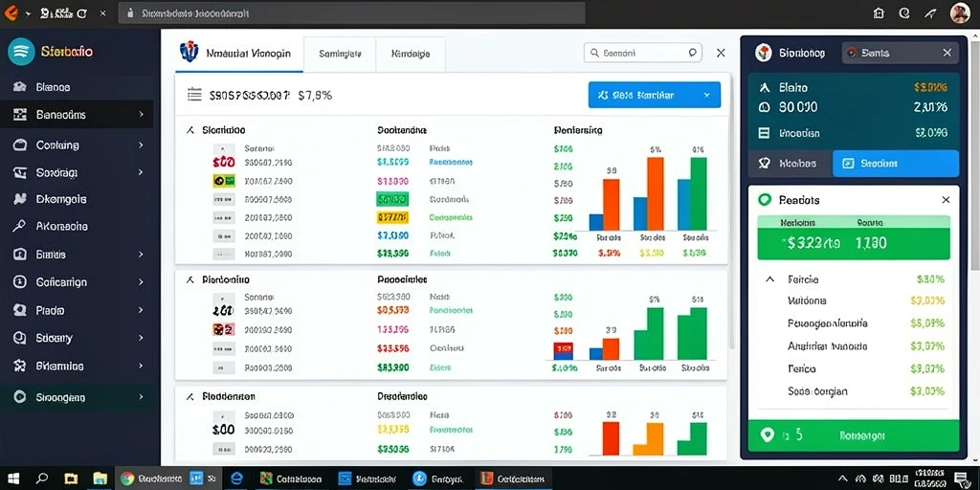Click the green ring icon beside Readots
Viewport: 980px width, 490px height.
tap(765, 200)
